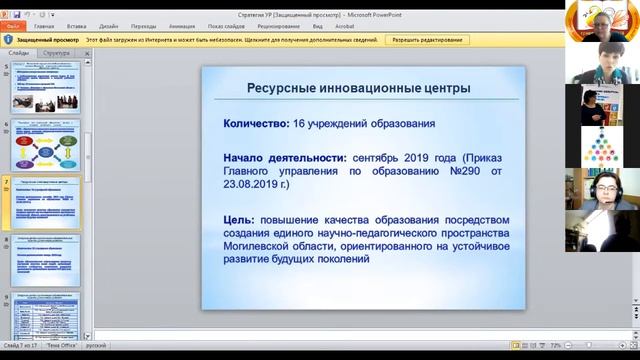The width and height of the screenshot is (640, 360).
Task: Click the Слайд 7 из 17 status indicator
Action: click(20, 345)
